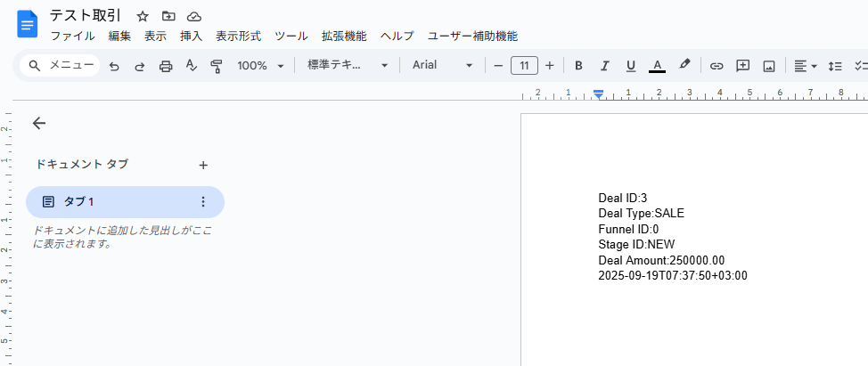
Task: Click the redo arrow icon
Action: pos(139,66)
